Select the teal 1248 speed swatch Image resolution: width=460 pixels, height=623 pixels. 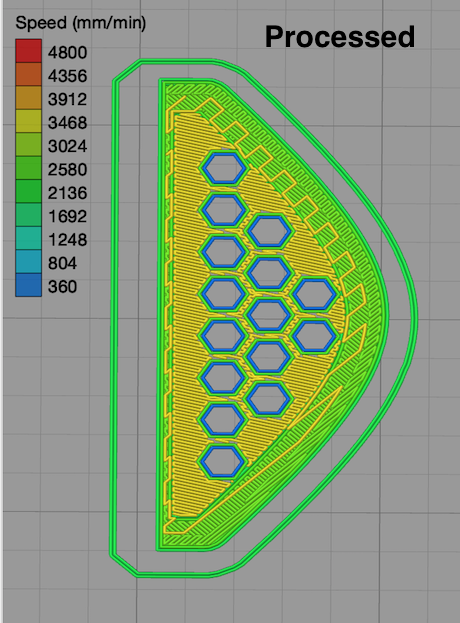[29, 238]
